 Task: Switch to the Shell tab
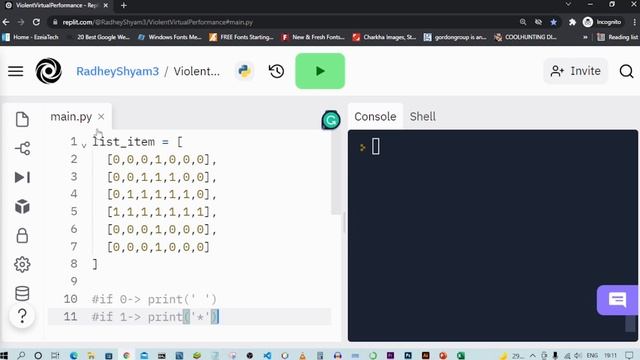tap(422, 117)
